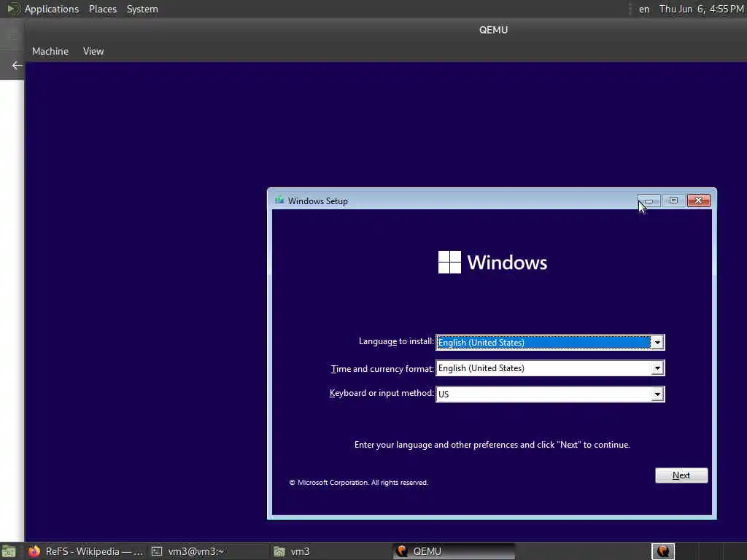The height and width of the screenshot is (560, 747).
Task: Click the clock Thu Jun 6, 4:55 PM
Action: click(x=701, y=9)
